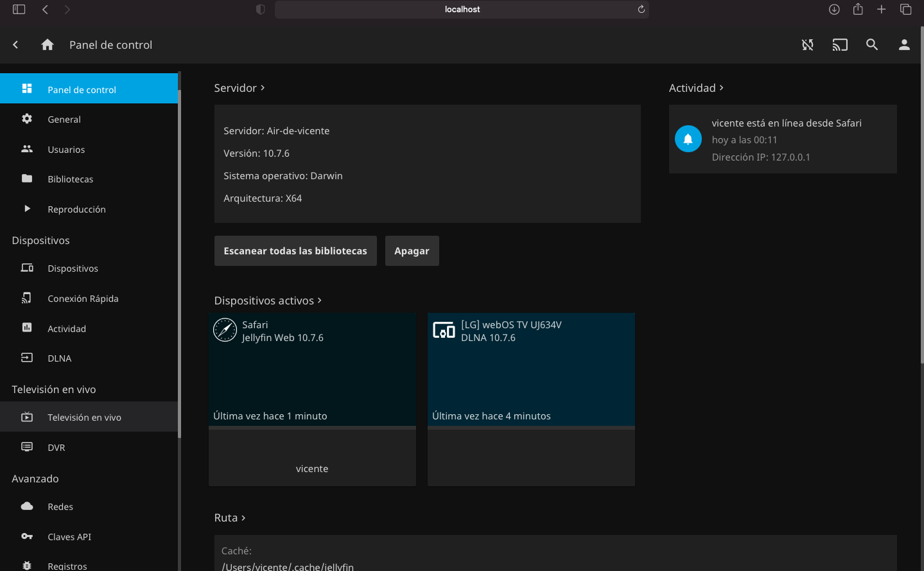Screen dimensions: 924x571
Task: Click the cast to device icon
Action: pyautogui.click(x=840, y=45)
